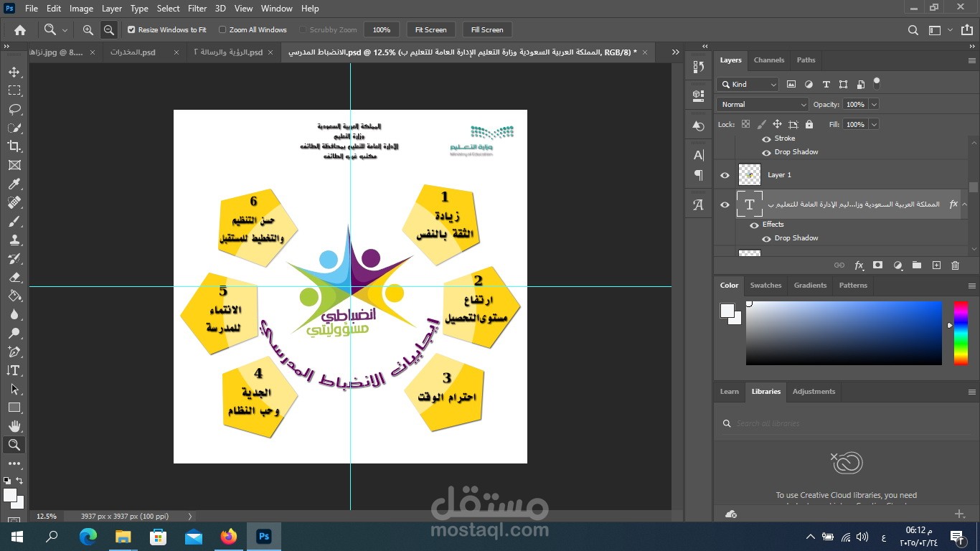Click the foreground color swatch in Color panel
980x551 pixels.
(727, 311)
